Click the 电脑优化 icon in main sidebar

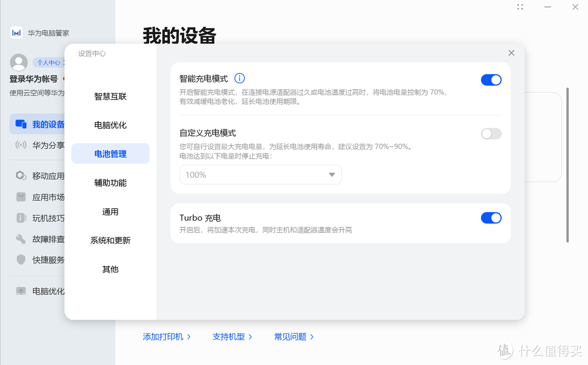tap(21, 291)
